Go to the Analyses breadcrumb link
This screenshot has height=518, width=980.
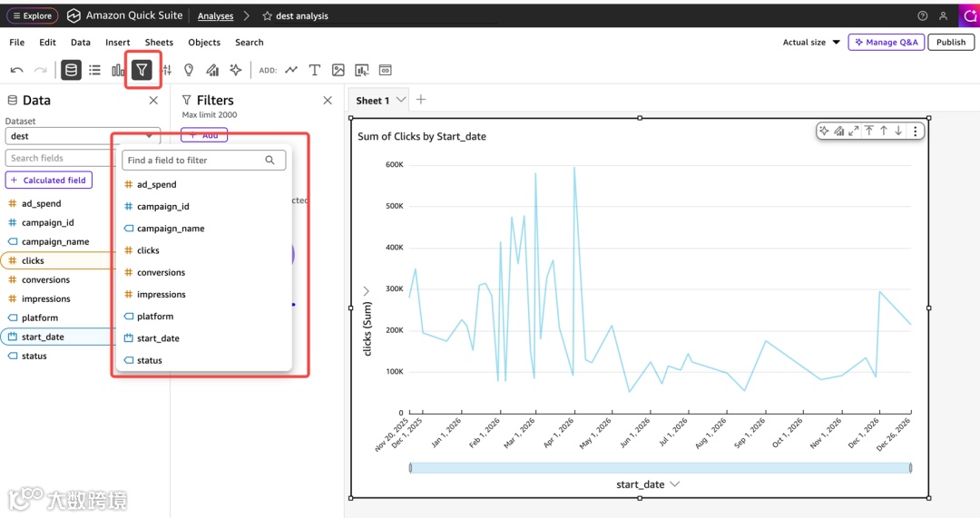216,15
